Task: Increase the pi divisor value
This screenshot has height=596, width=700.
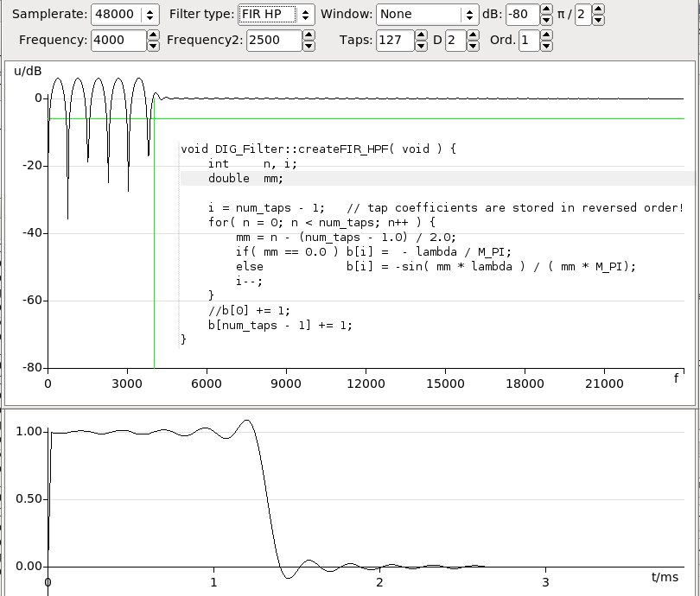Action: coord(598,10)
